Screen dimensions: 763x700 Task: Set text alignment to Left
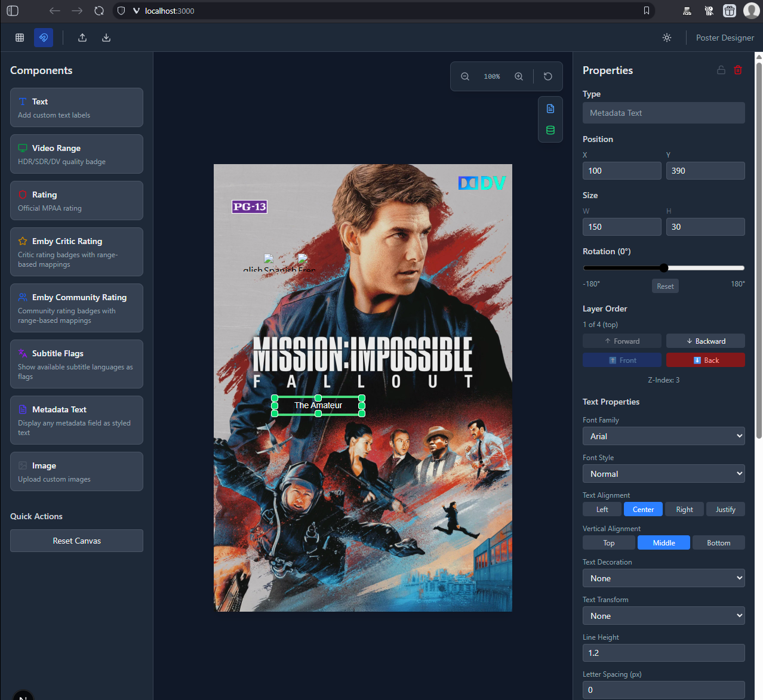coord(602,509)
